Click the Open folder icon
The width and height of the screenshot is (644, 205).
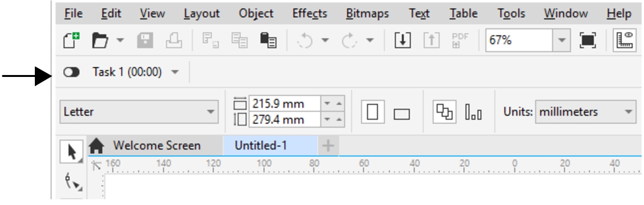point(100,41)
